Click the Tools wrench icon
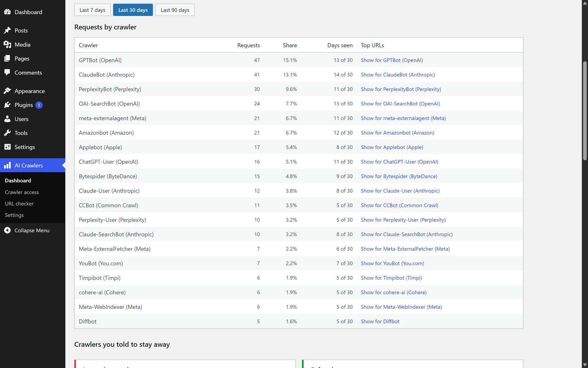Image resolution: width=588 pixels, height=368 pixels. point(7,133)
